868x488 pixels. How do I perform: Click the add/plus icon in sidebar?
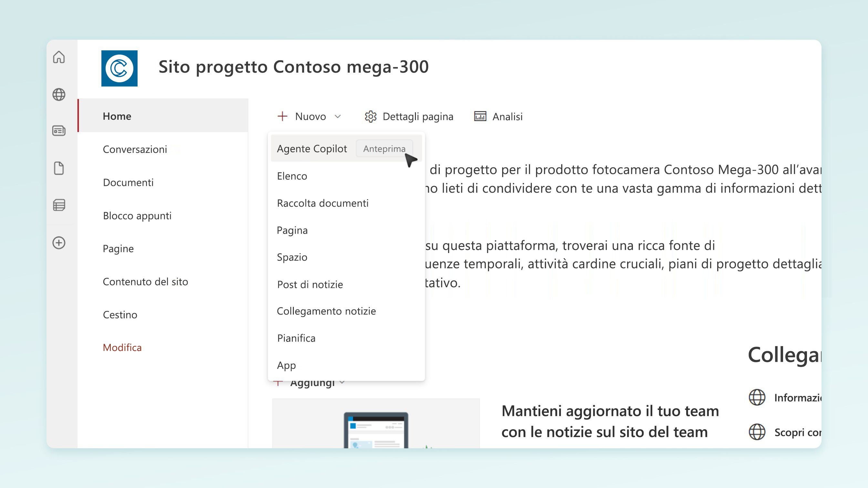click(x=58, y=242)
